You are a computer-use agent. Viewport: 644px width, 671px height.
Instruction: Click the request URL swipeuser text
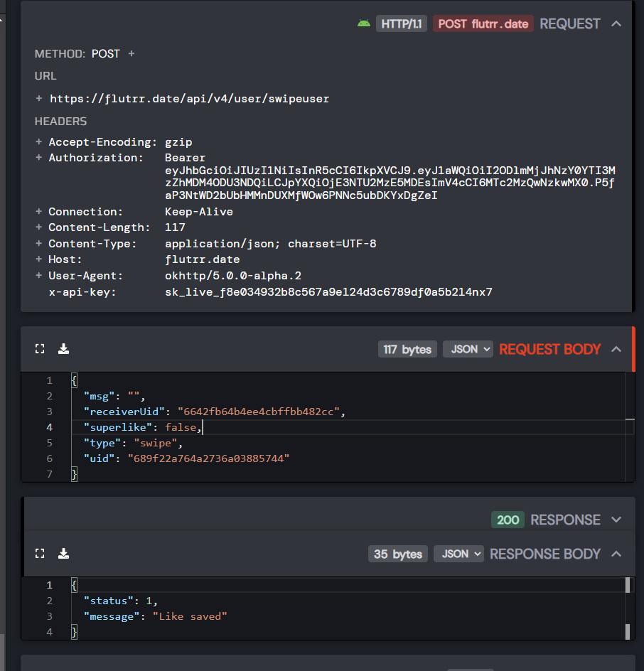click(190, 99)
